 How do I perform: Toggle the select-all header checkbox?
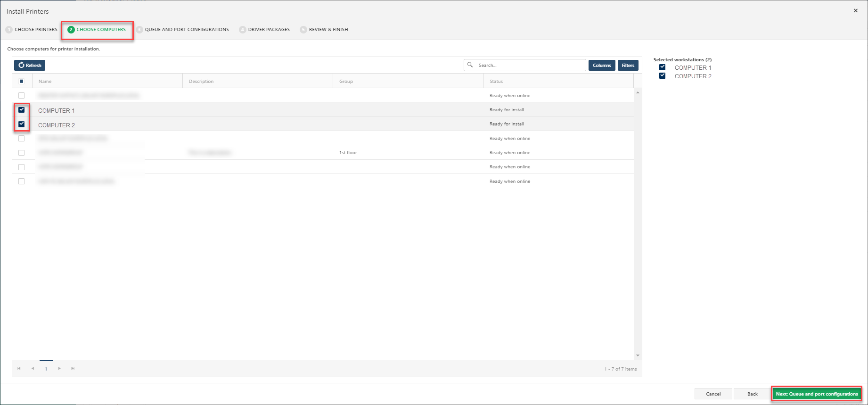tap(22, 82)
